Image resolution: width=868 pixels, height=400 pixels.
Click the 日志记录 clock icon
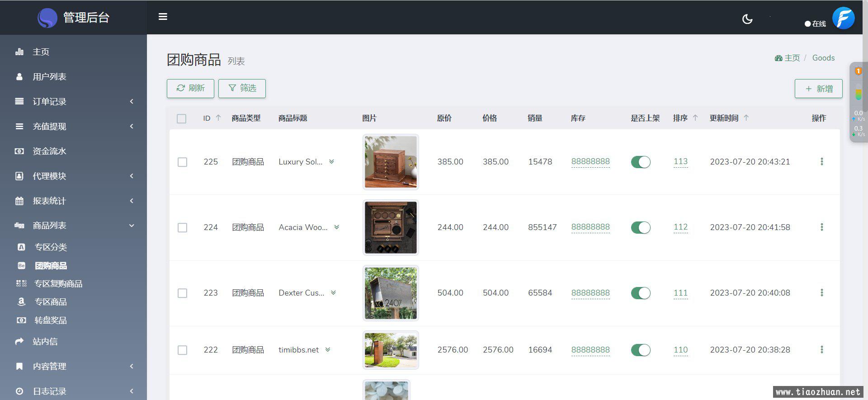point(19,391)
